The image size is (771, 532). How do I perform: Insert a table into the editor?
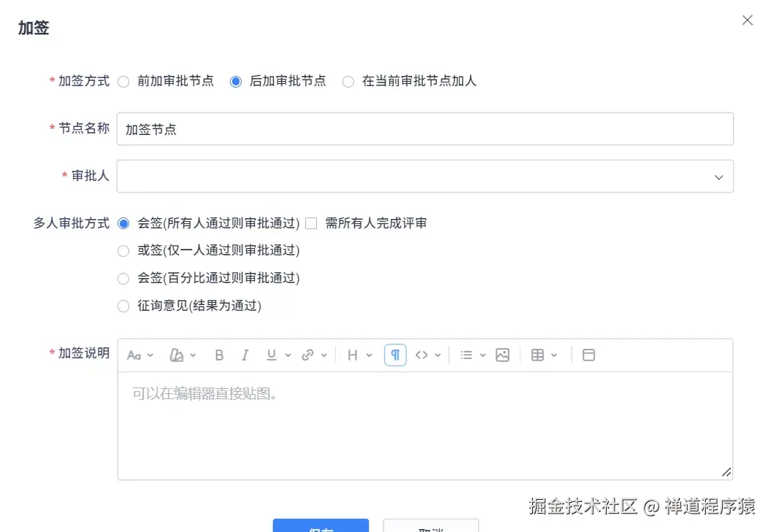click(537, 355)
